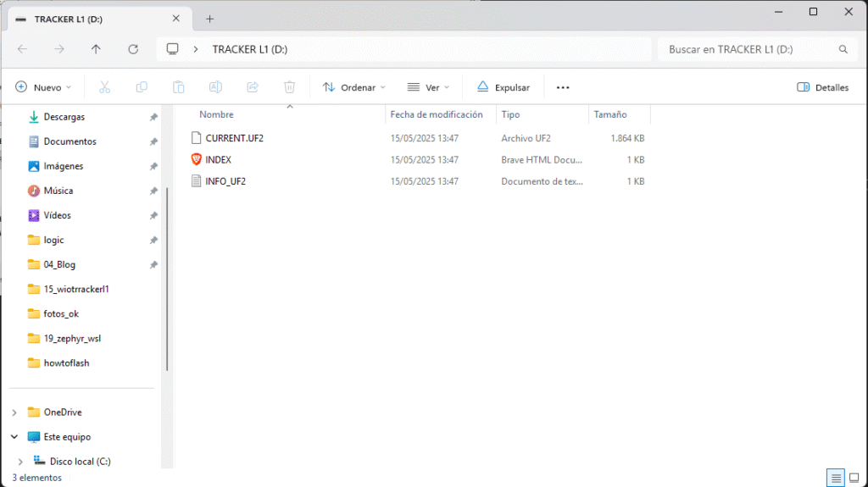Open the Ordenar sort dropdown
Screen dimensions: 868x487
tap(354, 87)
